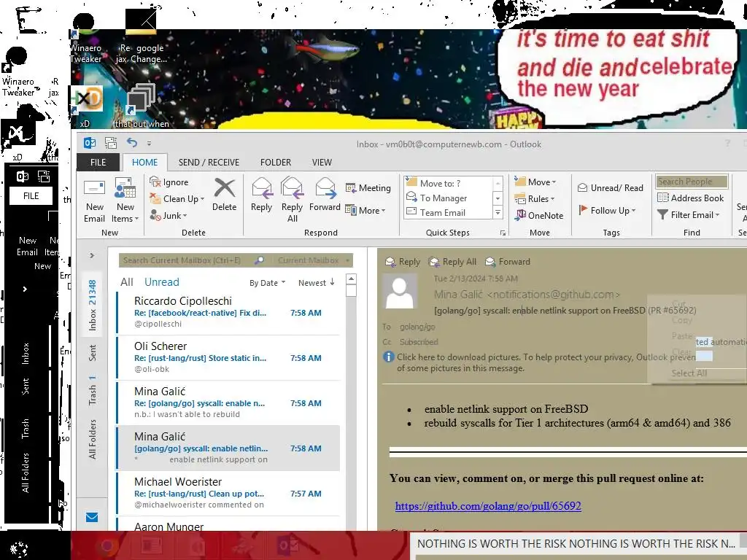
Task: Click the Search People field
Action: pyautogui.click(x=692, y=182)
